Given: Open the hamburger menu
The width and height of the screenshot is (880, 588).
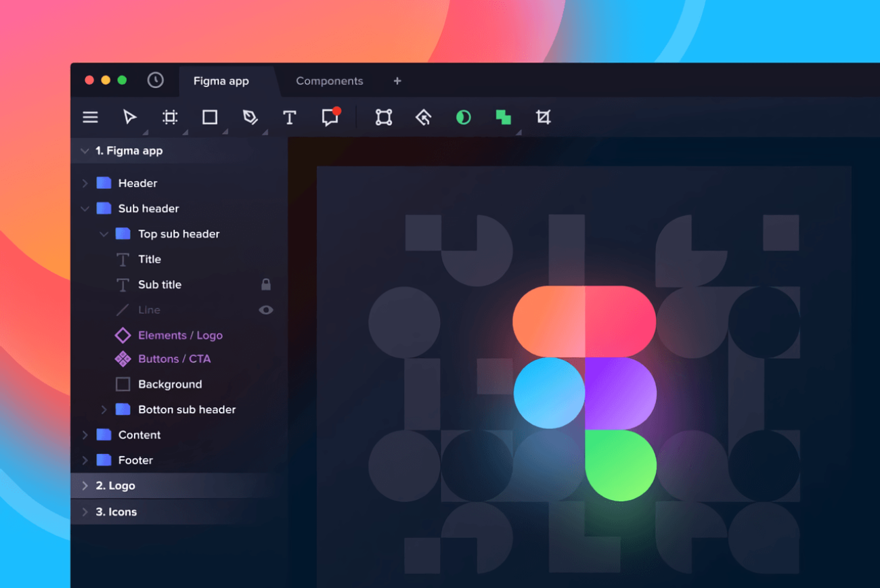Looking at the screenshot, I should 90,117.
